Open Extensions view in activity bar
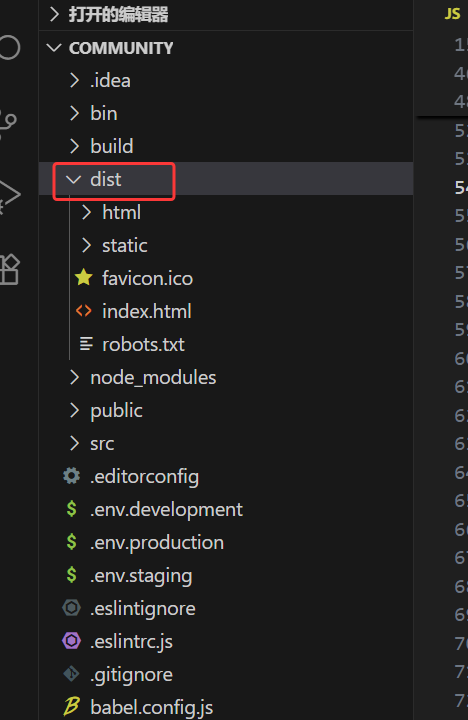Screen dimensions: 468x720 click(x=9, y=270)
